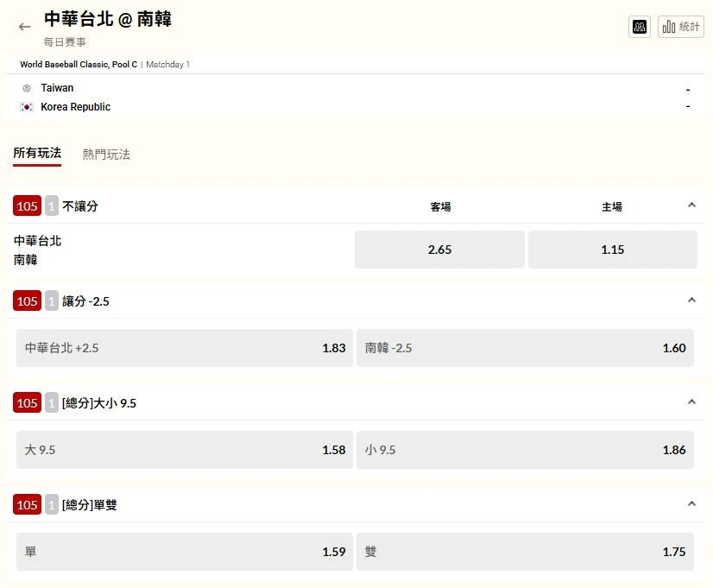713x588 pixels.
Task: Click the Taiwan flag icon
Action: click(27, 88)
